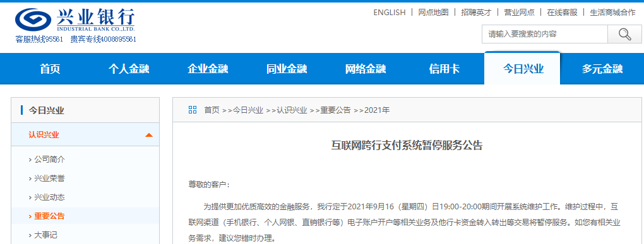
Task: Open 公司简介 sidebar item
Action: point(49,160)
